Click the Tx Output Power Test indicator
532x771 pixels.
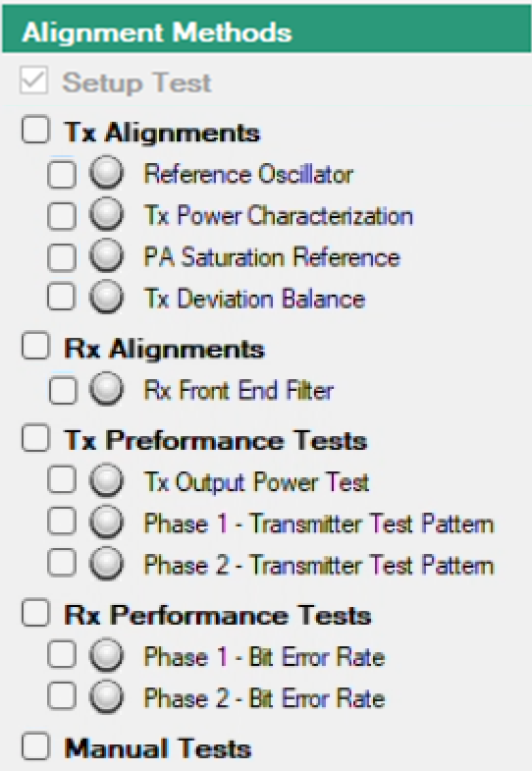[x=106, y=480]
